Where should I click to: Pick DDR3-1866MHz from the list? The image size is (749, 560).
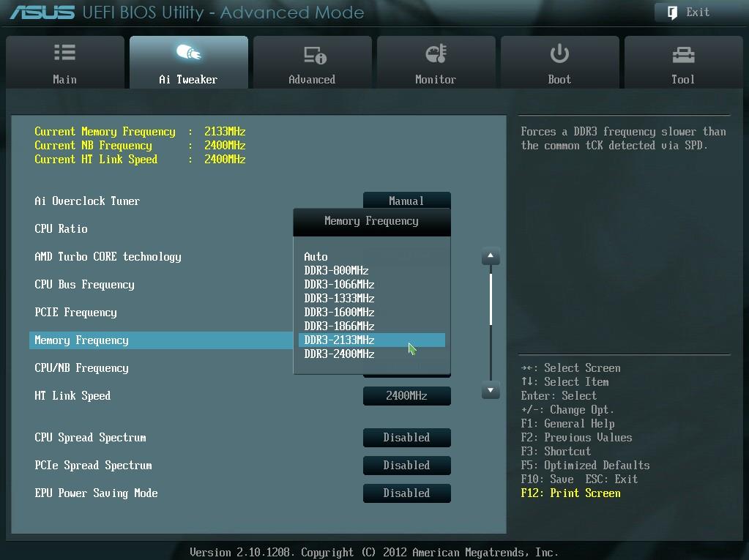(372, 326)
